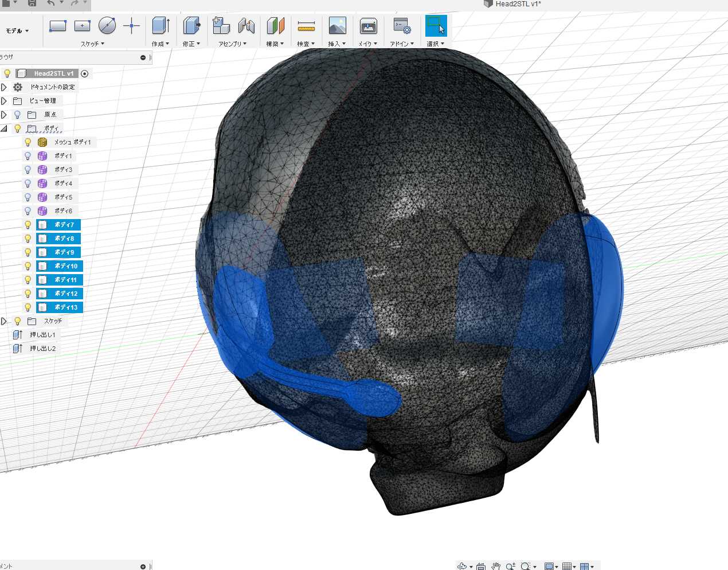Click the construct plane icon above 構築
The image size is (728, 570).
point(275,26)
